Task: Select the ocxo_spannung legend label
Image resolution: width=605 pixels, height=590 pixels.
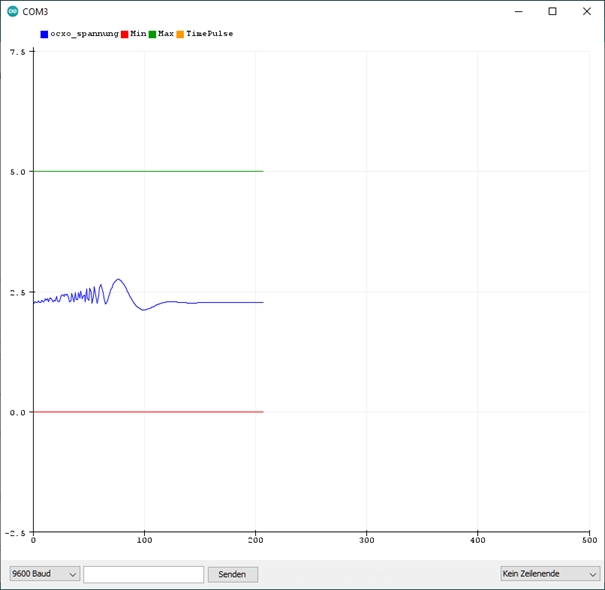Action: click(84, 34)
